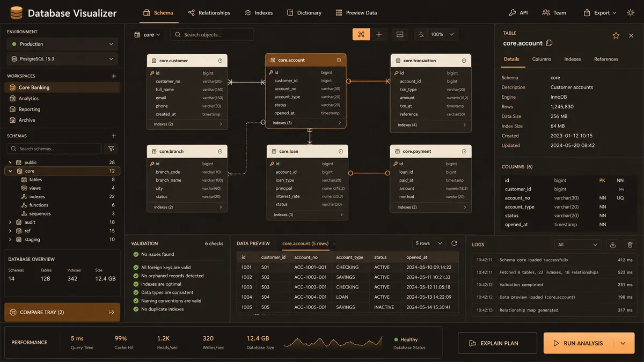Open the Analytics workspace
This screenshot has width=644, height=362.
(x=62, y=98)
